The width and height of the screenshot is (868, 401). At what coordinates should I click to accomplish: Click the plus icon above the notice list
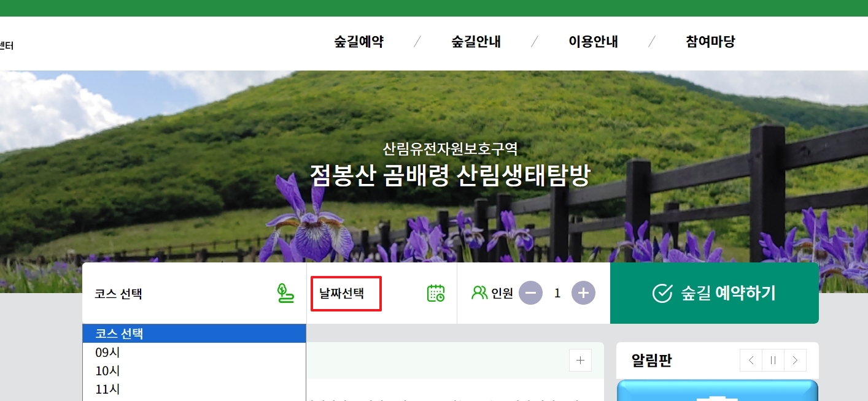point(579,361)
